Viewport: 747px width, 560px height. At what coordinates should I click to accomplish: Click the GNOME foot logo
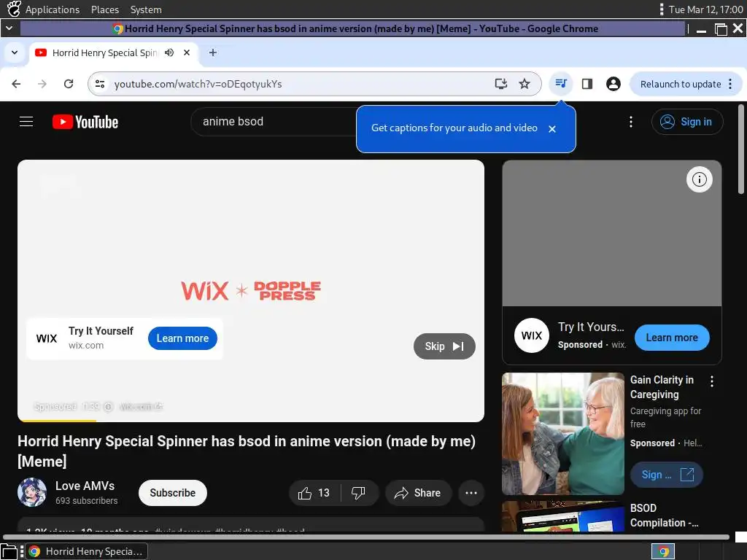click(x=14, y=9)
